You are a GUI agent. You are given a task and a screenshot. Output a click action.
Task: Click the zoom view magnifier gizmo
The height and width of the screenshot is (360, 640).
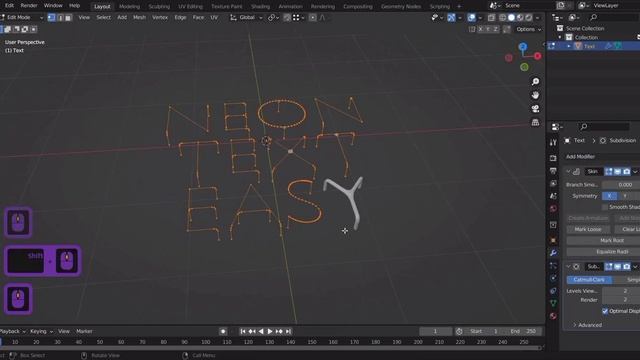click(x=535, y=82)
